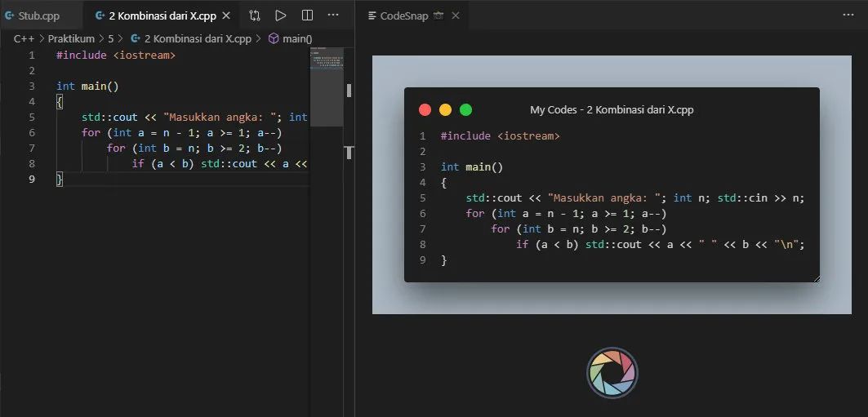Open CodeSnap panel's more actions ellipsis

tap(848, 16)
